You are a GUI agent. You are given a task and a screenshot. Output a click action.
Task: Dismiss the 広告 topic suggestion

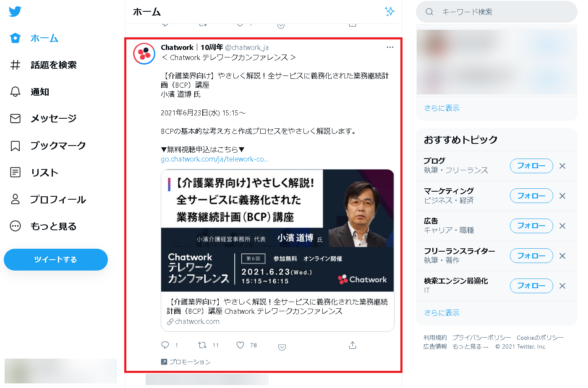point(562,226)
